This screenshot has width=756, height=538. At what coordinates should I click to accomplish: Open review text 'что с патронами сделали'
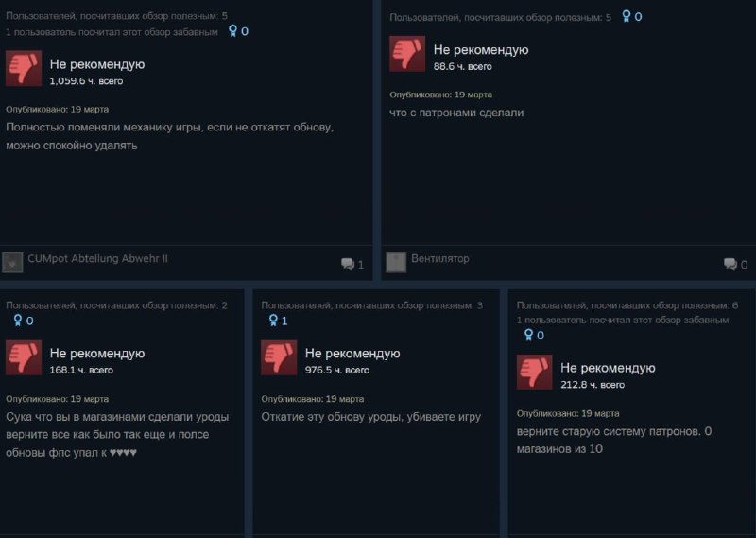456,113
